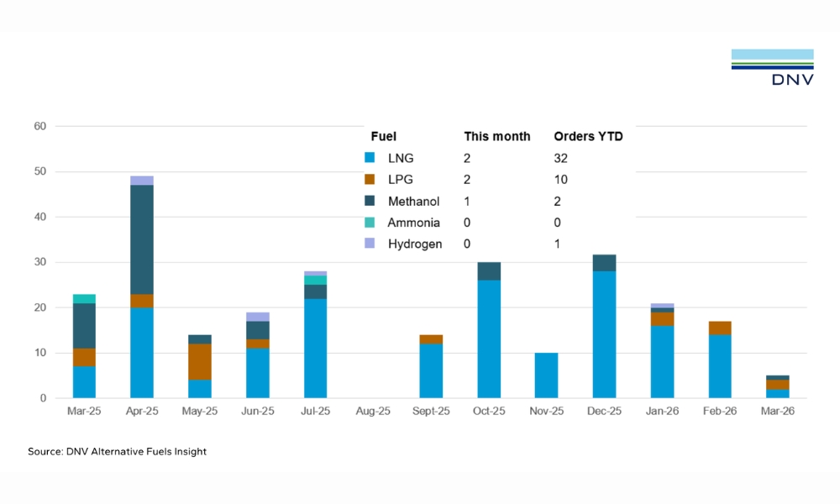Click the DNV Alternative Fuels Insight source text
The height and width of the screenshot is (504, 840).
[117, 452]
